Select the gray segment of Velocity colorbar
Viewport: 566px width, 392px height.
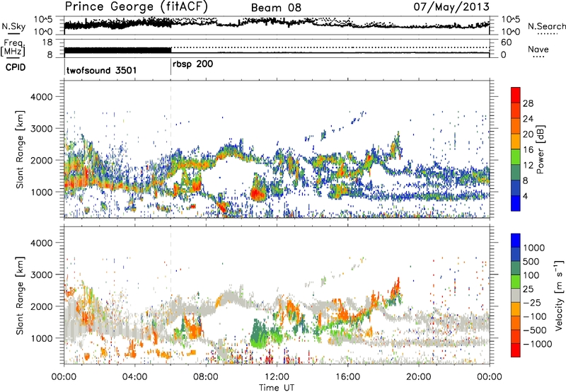pos(514,300)
